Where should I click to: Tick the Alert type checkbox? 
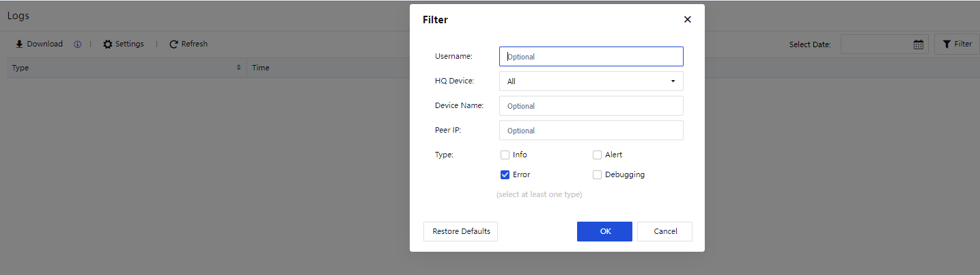click(598, 155)
